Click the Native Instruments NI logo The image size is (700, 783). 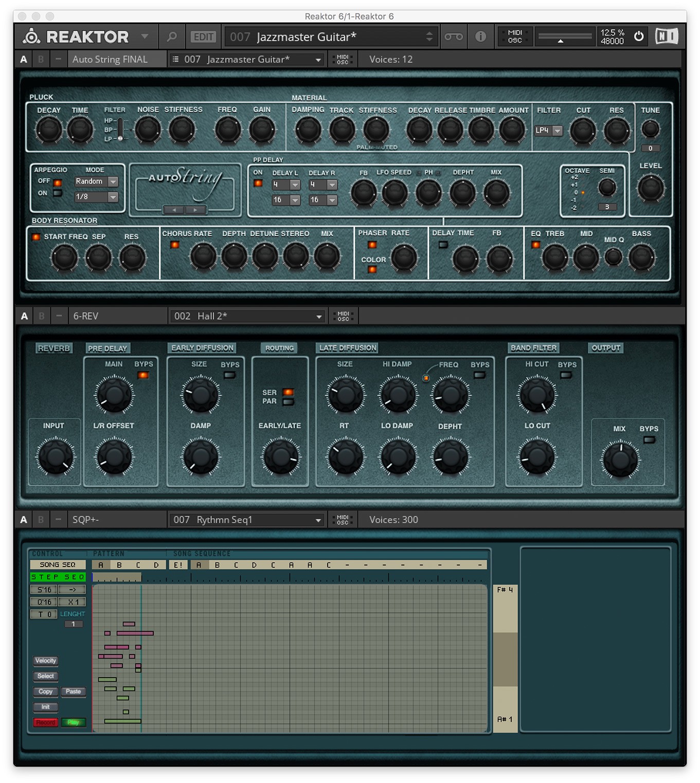tap(667, 37)
